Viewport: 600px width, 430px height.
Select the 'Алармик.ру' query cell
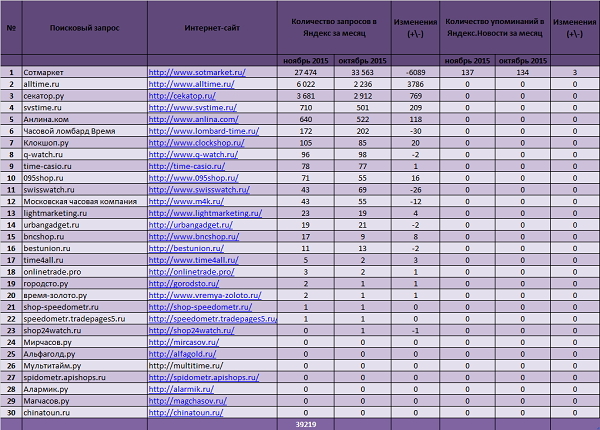(85, 389)
